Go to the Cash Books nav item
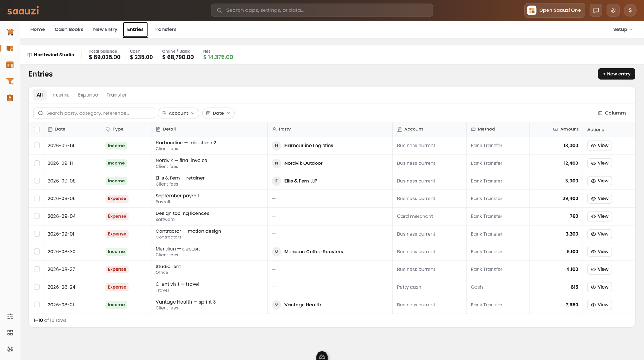 [x=69, y=29]
